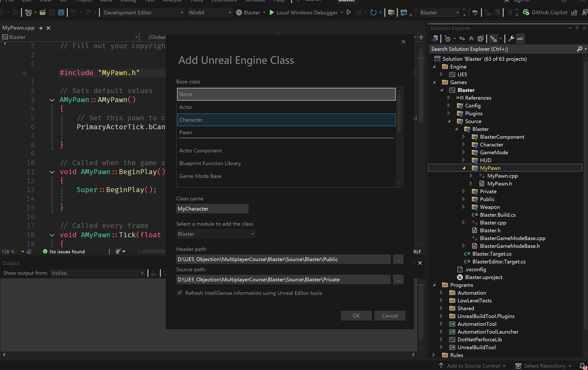Select the Pawn base class option
This screenshot has height=370, width=588.
(286, 132)
